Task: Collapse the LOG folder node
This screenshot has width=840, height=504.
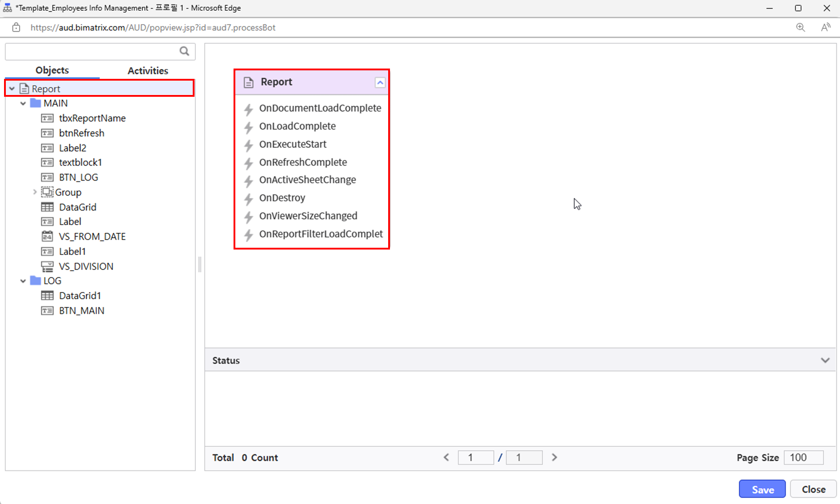Action: tap(23, 281)
